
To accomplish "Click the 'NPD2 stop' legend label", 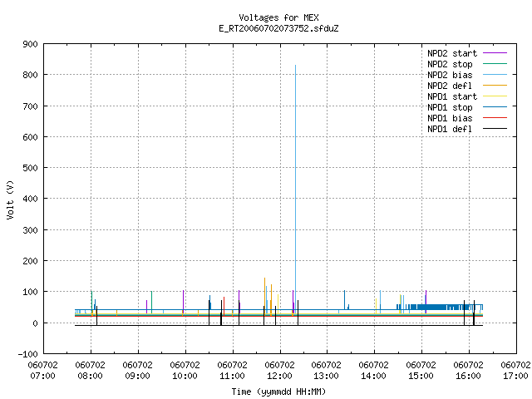I will point(450,64).
